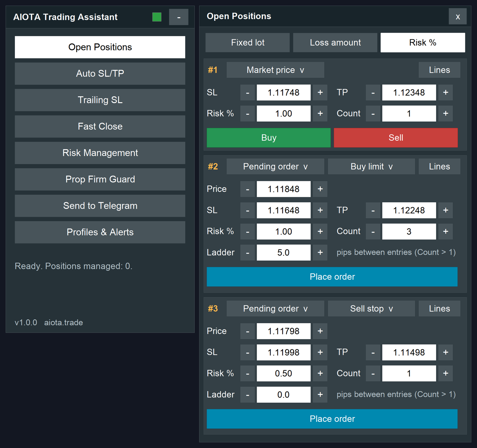Viewport: 477px width, 448px height.
Task: Toggle Lines for order #2
Action: pos(439,167)
